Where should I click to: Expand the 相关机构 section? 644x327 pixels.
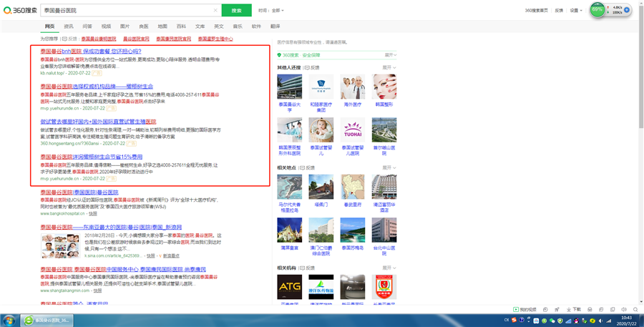pos(389,268)
